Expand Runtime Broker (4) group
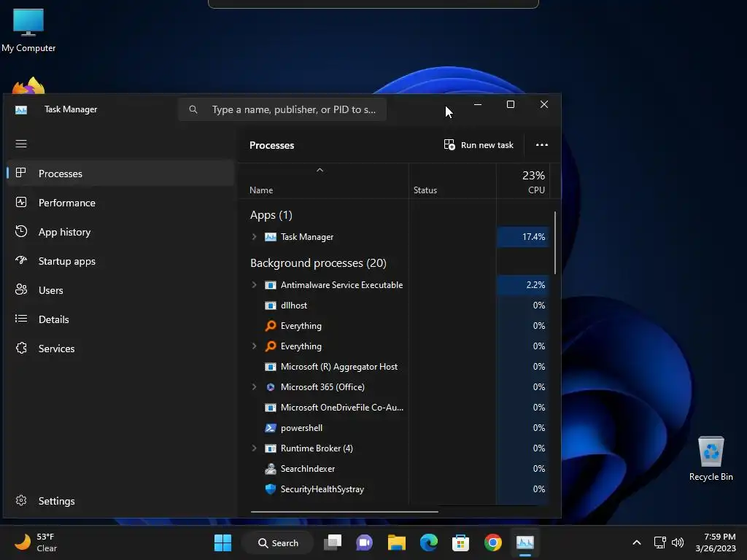 click(x=254, y=448)
